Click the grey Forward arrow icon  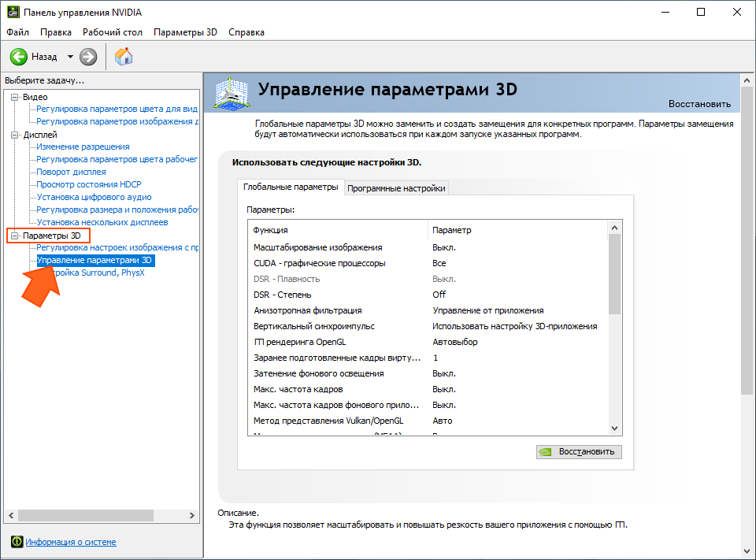pos(88,57)
